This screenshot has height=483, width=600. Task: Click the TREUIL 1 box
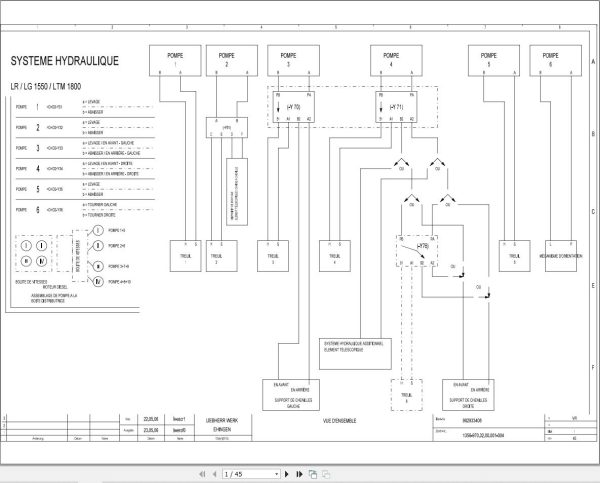coord(185,256)
